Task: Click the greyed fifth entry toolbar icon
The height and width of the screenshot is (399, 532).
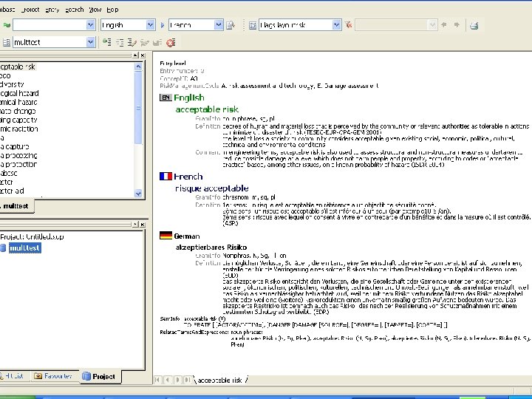Action: click(157, 42)
